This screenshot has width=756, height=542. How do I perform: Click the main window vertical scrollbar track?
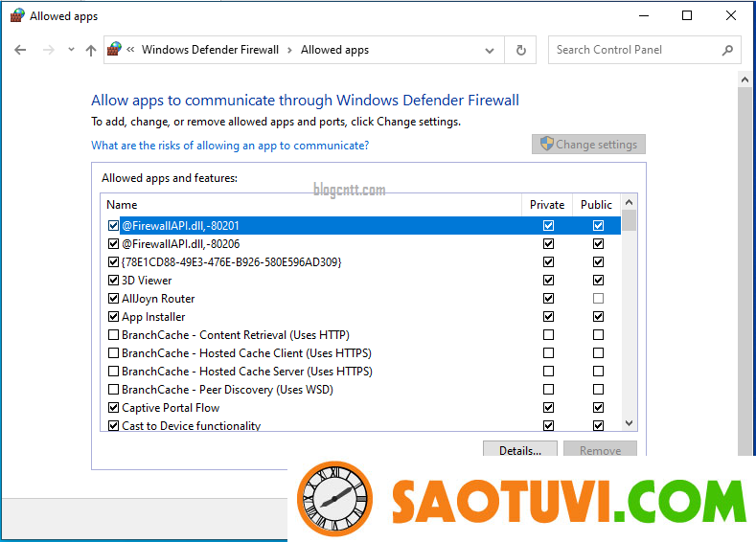745,271
